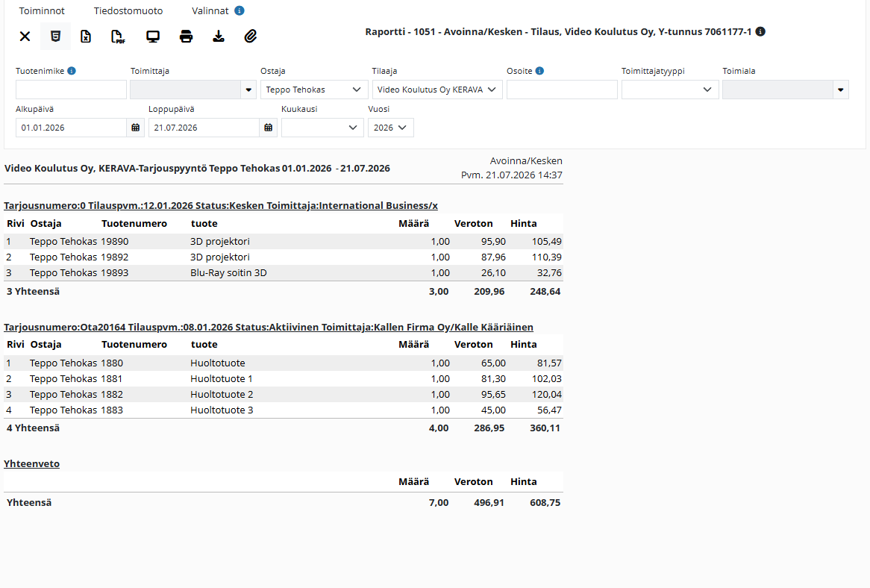Image resolution: width=870 pixels, height=588 pixels.
Task: Download the report with the download icon
Action: [x=219, y=37]
